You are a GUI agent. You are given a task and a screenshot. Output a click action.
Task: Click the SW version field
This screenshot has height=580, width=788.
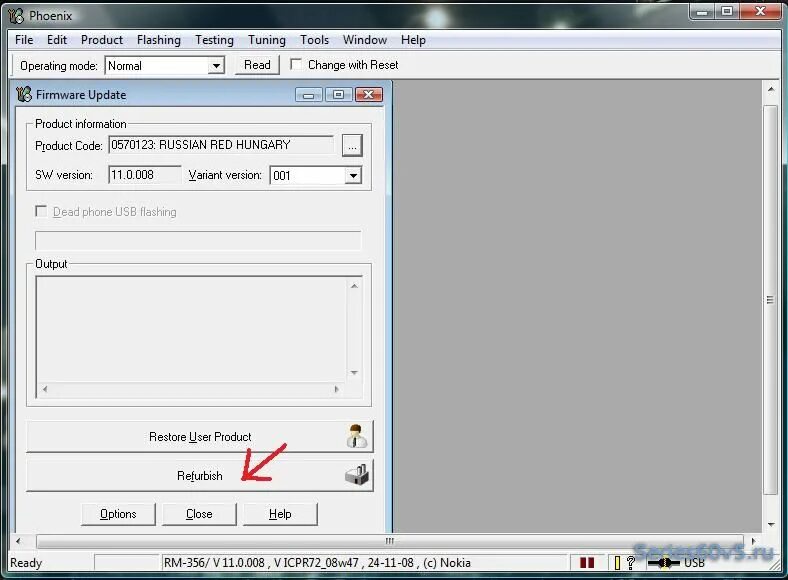pos(145,175)
